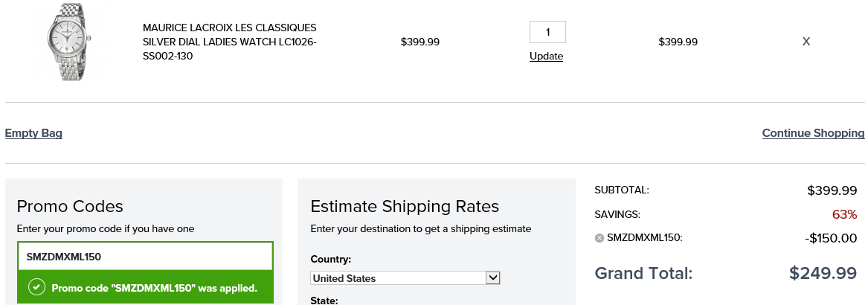The width and height of the screenshot is (868, 305).
Task: Click the State label under country
Action: click(x=324, y=301)
